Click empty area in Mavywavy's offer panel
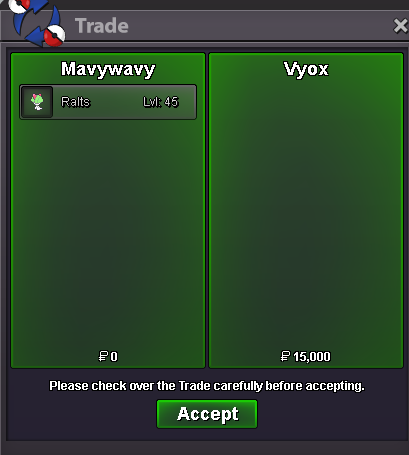 [108, 233]
